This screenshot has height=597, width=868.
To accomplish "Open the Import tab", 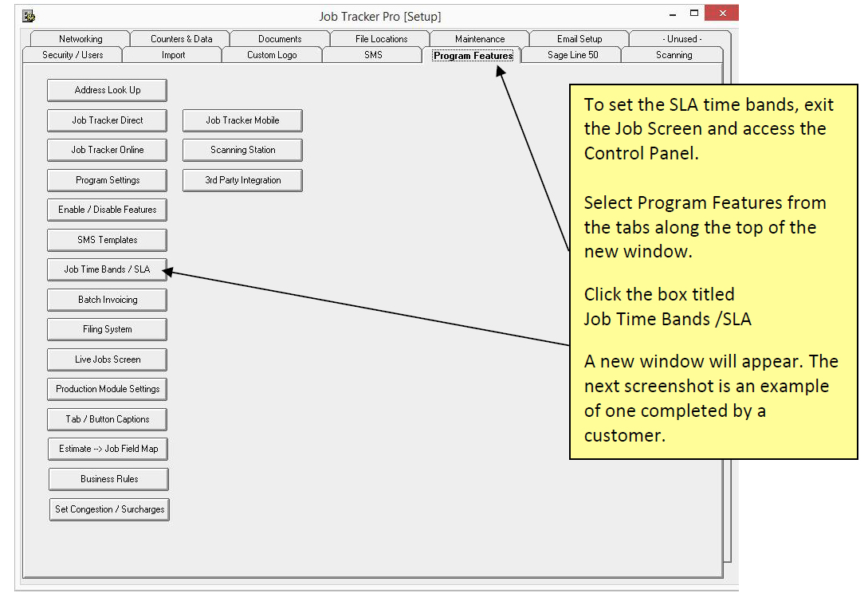I will tap(173, 55).
